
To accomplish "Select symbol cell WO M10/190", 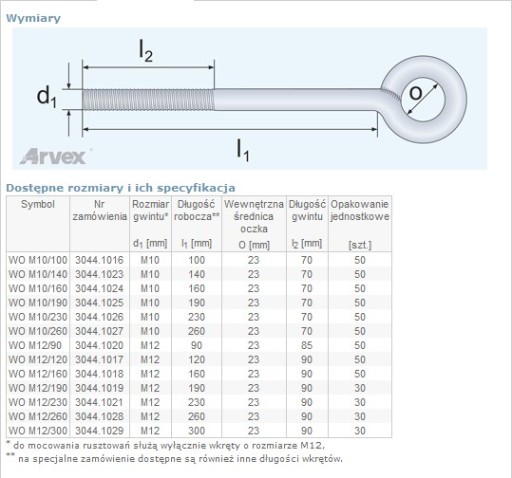I will point(38,303).
